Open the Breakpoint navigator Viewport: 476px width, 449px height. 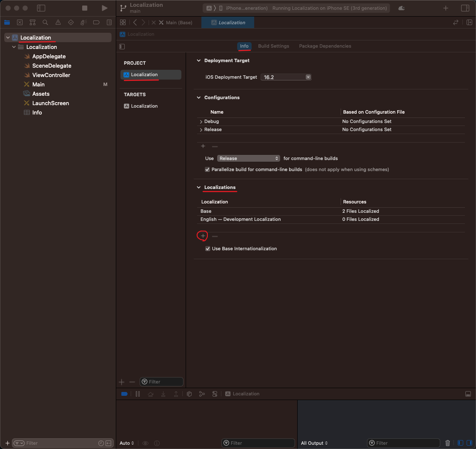(x=96, y=22)
